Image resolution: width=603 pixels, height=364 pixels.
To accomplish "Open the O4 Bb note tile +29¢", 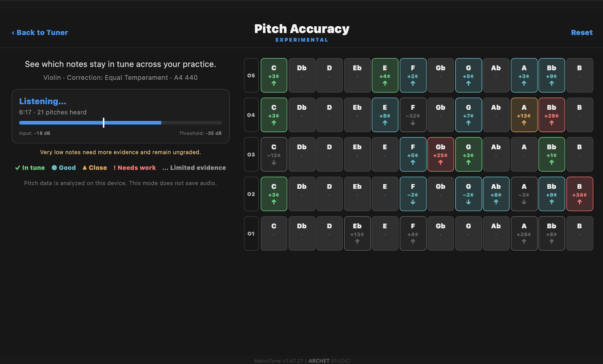I will tap(552, 115).
